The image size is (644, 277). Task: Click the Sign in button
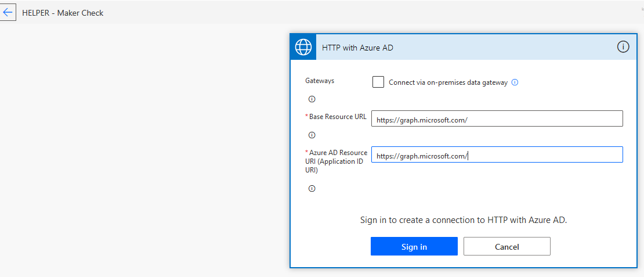414,246
